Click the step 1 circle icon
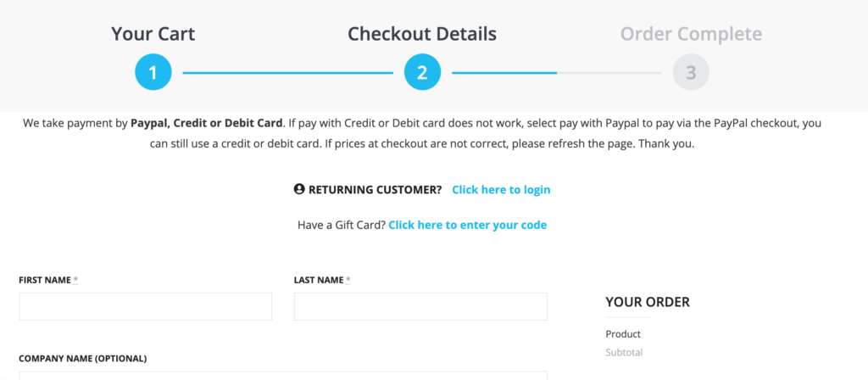Screen dimensions: 868x380 pos(153,73)
